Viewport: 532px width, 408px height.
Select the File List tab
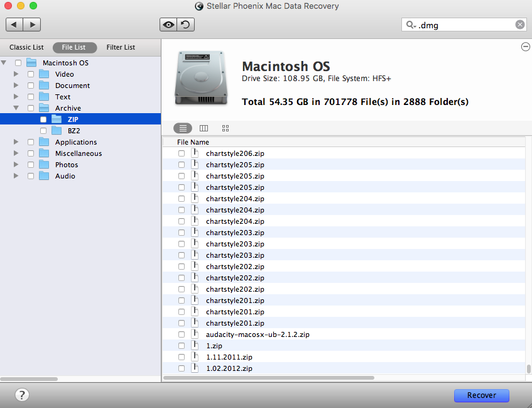pyautogui.click(x=75, y=47)
